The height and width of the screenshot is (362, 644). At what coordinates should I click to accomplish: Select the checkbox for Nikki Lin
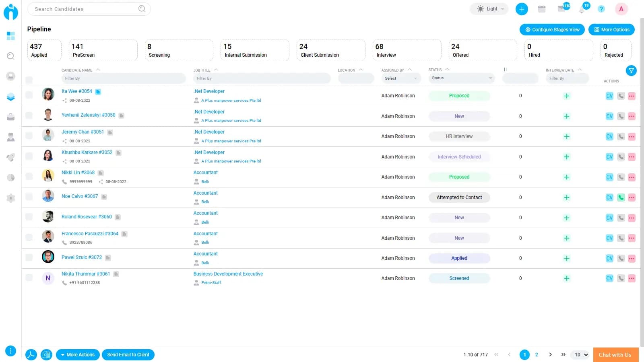(29, 176)
